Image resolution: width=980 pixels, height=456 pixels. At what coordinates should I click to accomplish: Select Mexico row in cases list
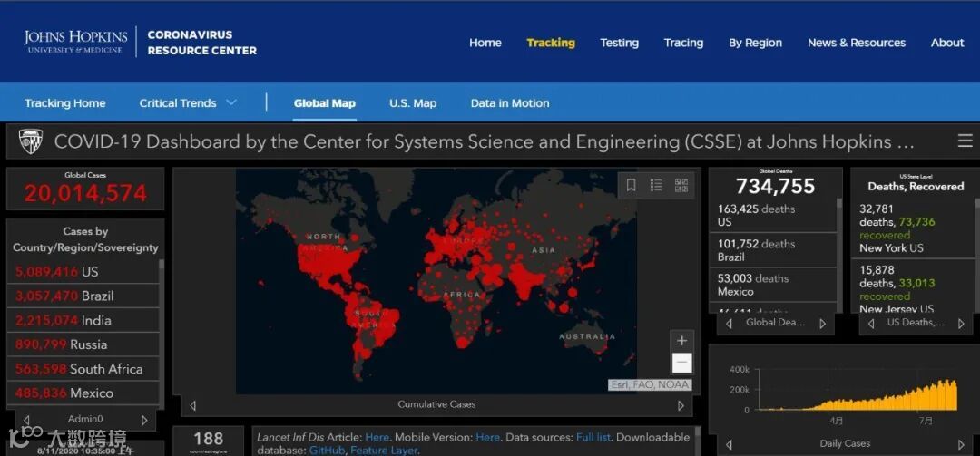(x=83, y=393)
